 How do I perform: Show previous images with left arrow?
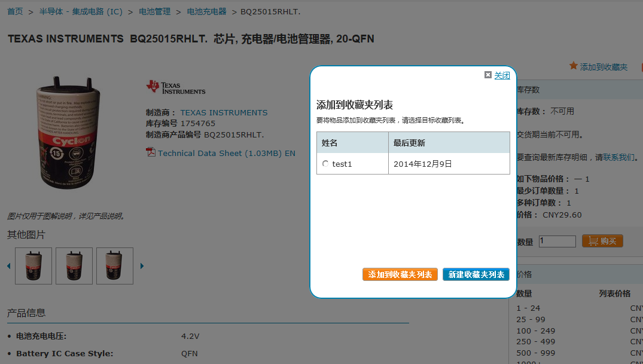(x=8, y=266)
